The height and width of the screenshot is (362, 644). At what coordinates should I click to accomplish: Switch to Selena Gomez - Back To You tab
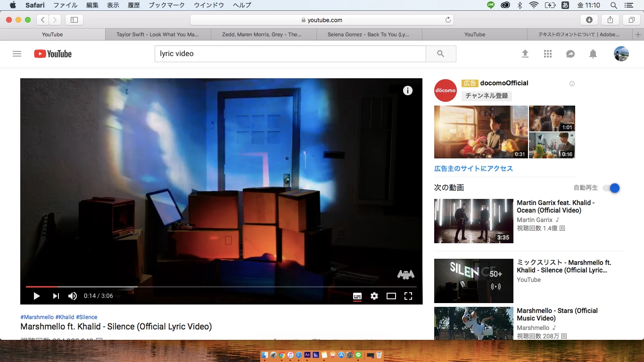pyautogui.click(x=369, y=34)
